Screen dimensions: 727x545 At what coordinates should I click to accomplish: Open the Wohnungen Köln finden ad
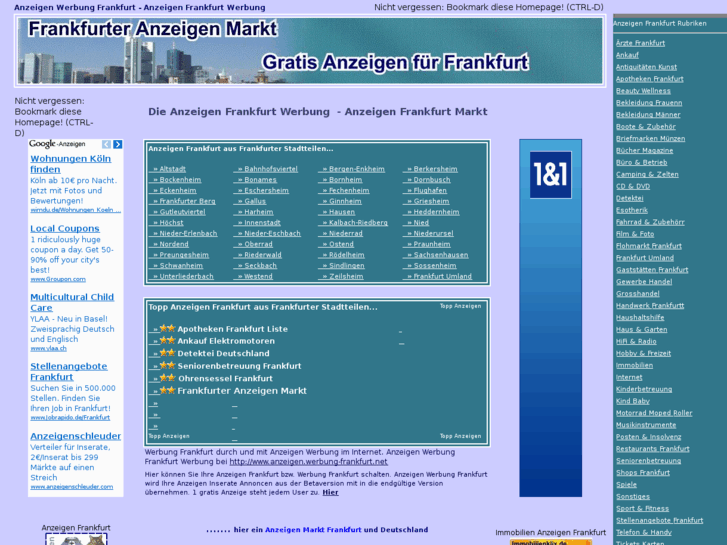70,164
